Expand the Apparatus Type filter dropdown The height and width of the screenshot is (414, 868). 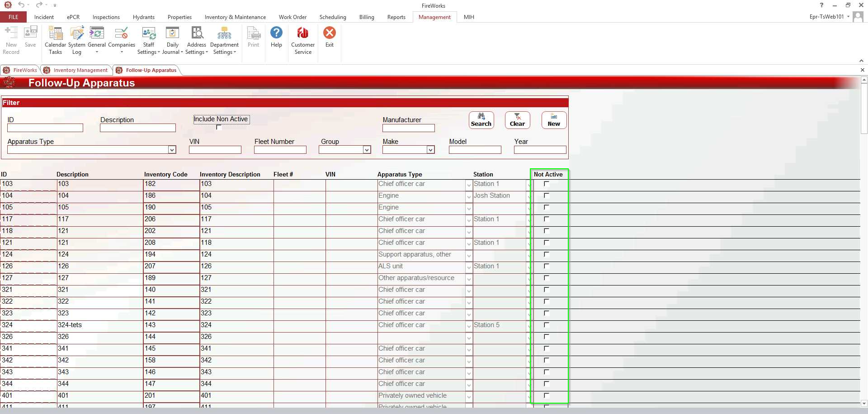coord(172,150)
